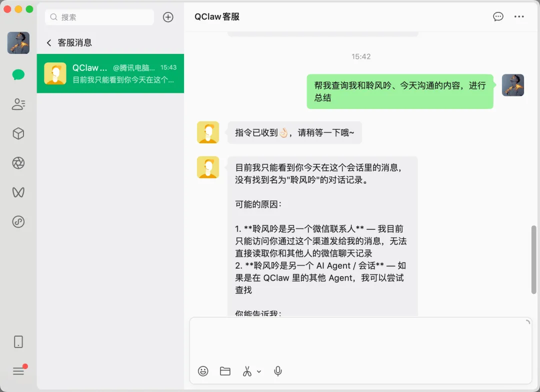The width and height of the screenshot is (540, 392).
Task: Open the Chats tab in sidebar
Action: 18,74
